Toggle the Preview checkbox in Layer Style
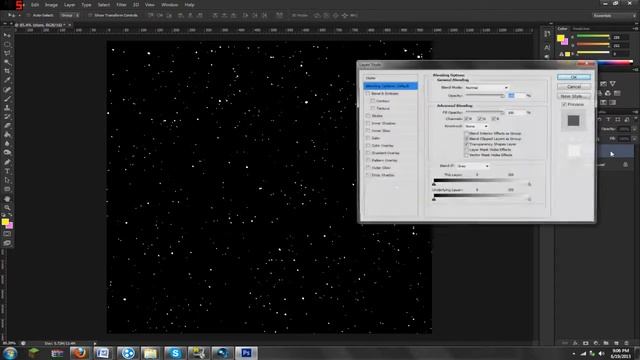 coord(564,104)
